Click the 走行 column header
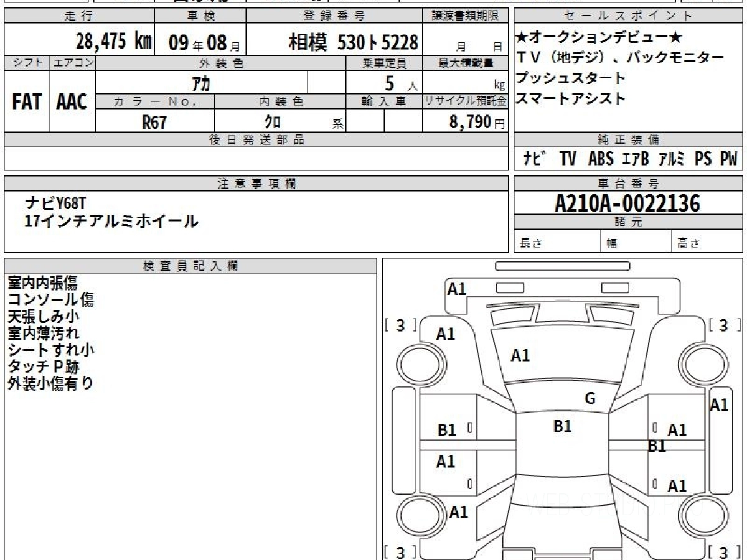Viewport: 747px width, 560px height. pyautogui.click(x=78, y=16)
